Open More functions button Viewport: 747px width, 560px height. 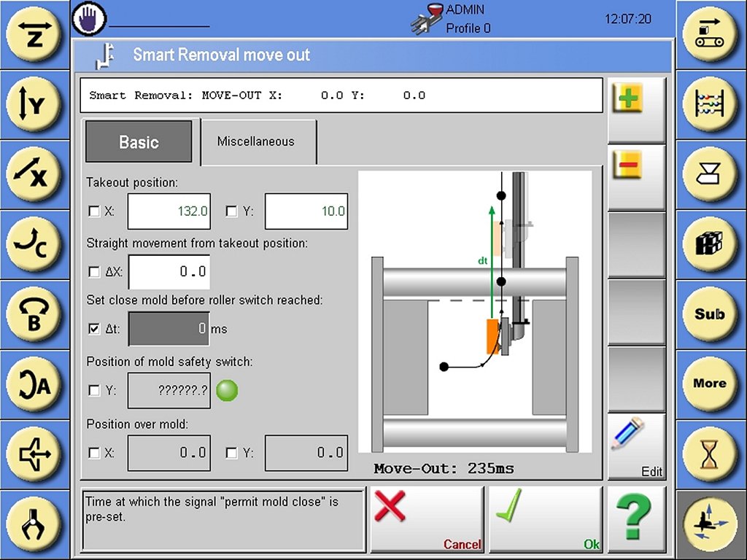tap(710, 384)
